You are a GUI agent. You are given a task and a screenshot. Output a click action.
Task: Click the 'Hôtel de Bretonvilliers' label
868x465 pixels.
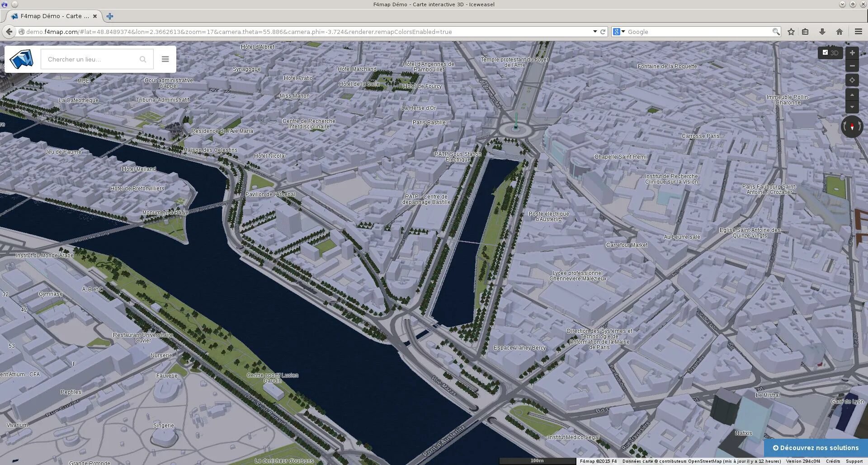[x=137, y=189]
